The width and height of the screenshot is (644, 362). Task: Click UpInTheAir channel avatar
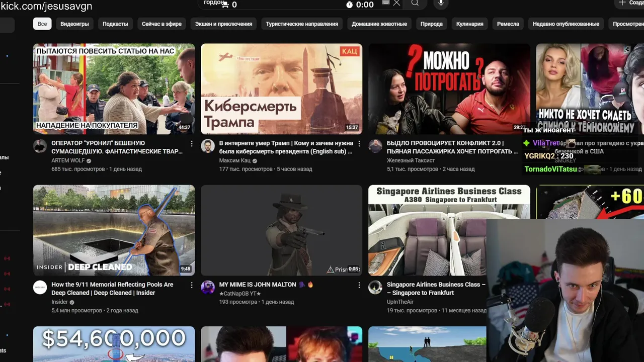(x=375, y=288)
